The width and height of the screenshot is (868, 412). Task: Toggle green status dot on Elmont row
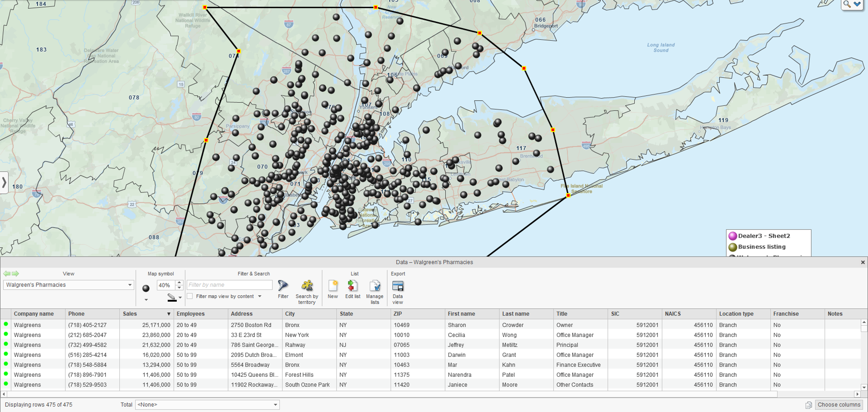click(6, 354)
